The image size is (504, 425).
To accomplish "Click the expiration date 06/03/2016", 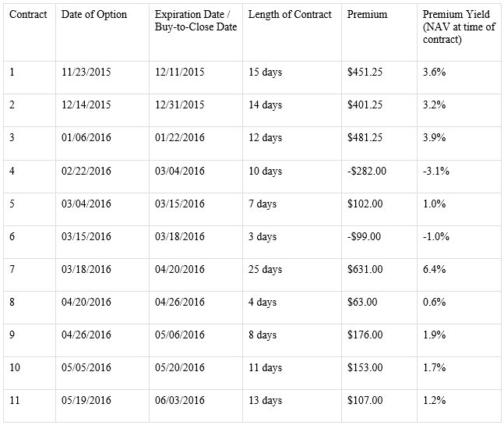I will tap(179, 401).
